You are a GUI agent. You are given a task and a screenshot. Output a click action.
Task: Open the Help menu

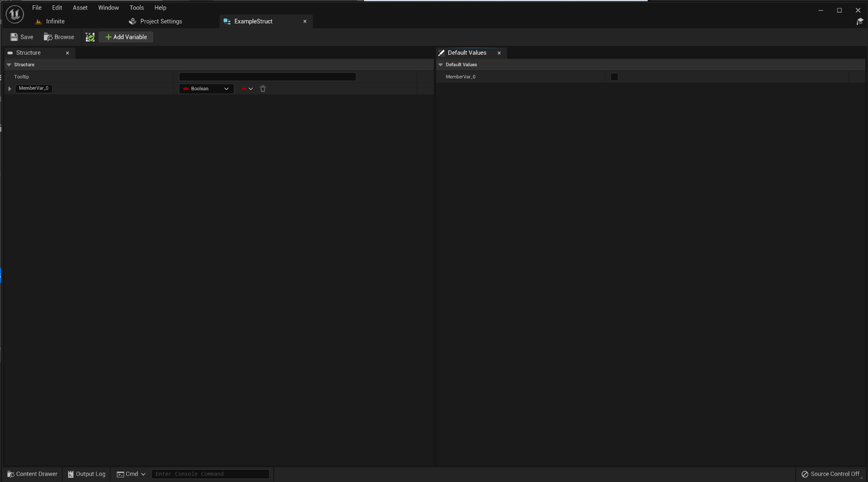[160, 8]
